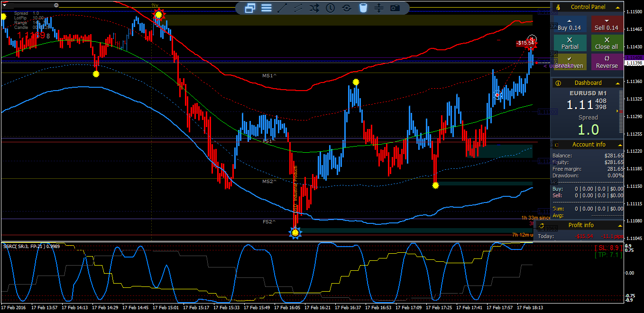
Task: Click the Buy positions summary row
Action: tap(588, 189)
